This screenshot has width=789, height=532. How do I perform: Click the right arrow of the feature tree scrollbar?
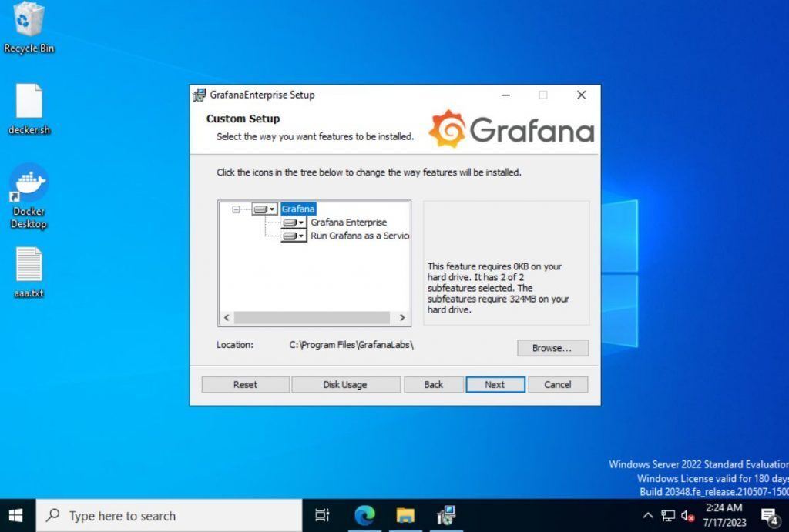tap(402, 316)
